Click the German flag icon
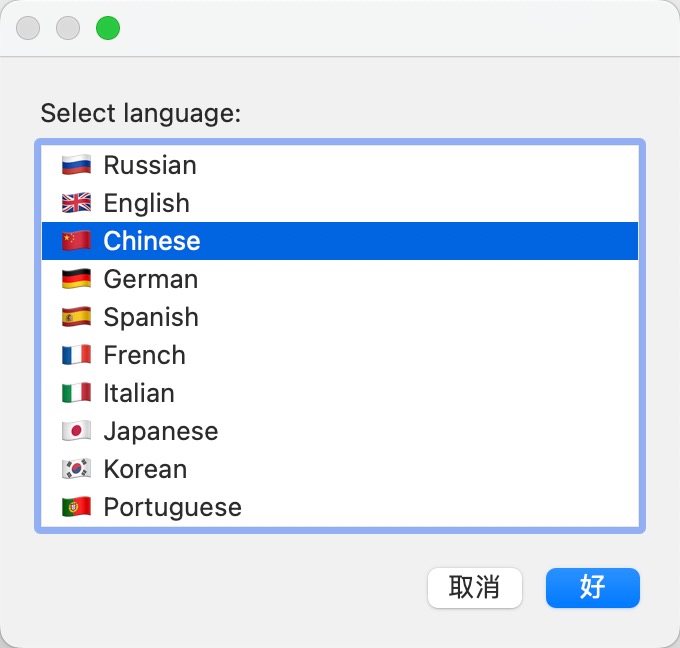This screenshot has height=648, width=680. 76,279
